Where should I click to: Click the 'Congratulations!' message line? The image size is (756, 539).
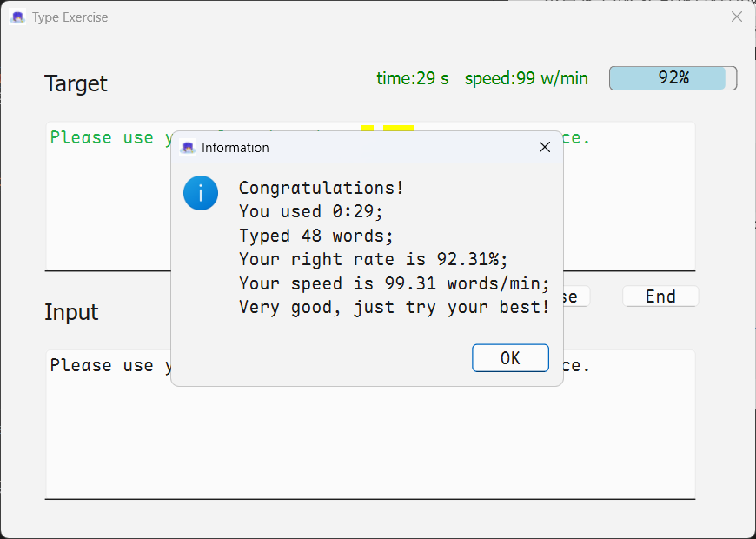pos(322,188)
